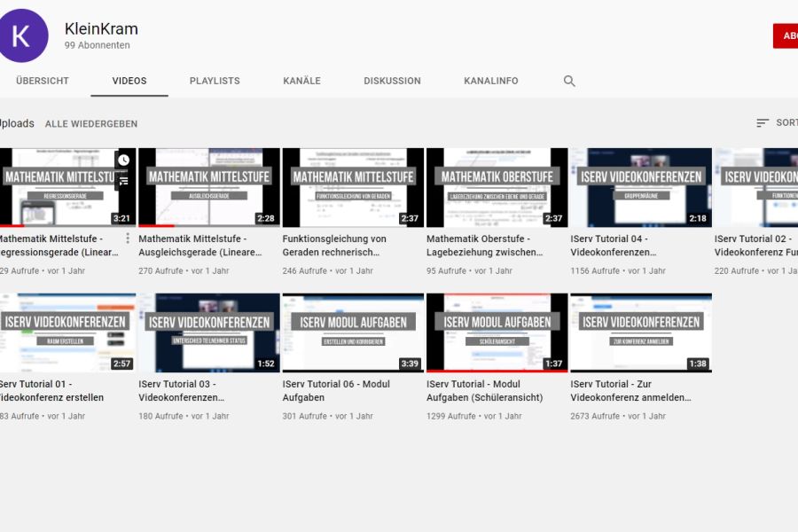Viewport: 798px width, 532px height.
Task: Click title IServ Tutorial - Modul Aufgaben (Schüleransicht)
Action: click(x=484, y=390)
